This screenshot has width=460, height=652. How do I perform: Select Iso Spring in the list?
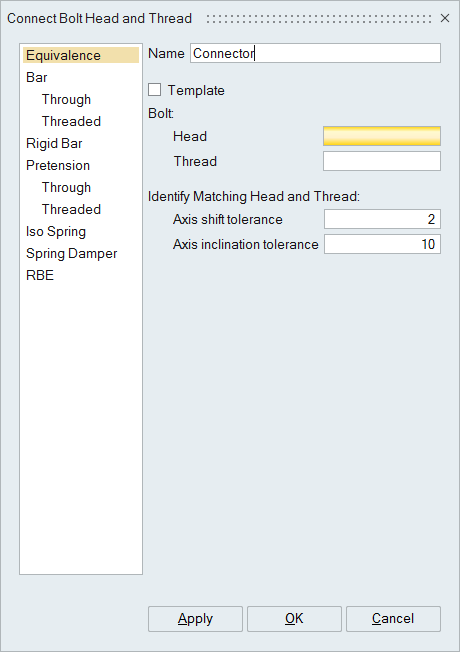[56, 232]
